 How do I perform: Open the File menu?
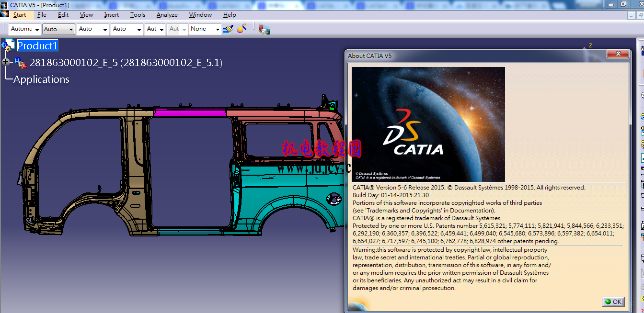pos(42,15)
